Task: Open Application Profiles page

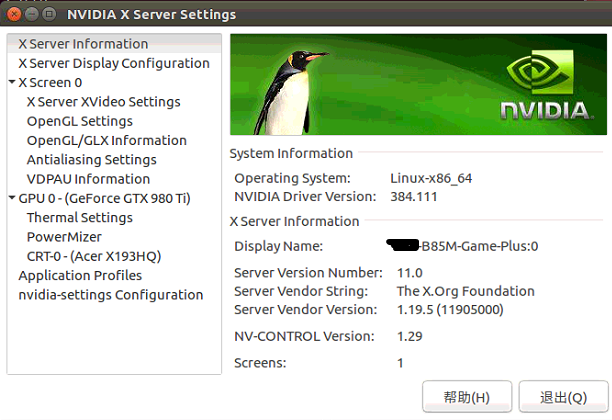Action: pos(80,276)
